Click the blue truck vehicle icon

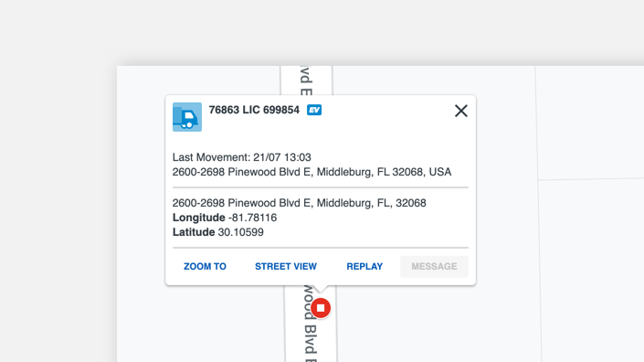point(187,117)
